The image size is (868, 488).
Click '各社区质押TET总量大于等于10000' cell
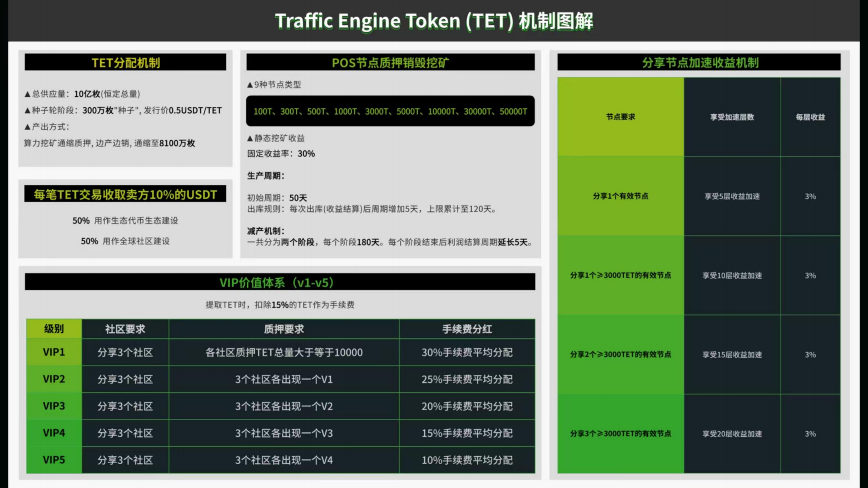tap(284, 352)
